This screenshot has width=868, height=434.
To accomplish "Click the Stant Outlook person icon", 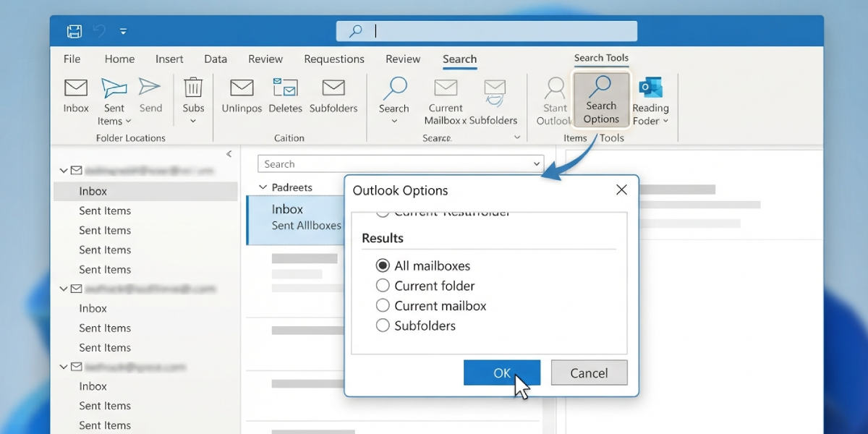I will (x=556, y=88).
